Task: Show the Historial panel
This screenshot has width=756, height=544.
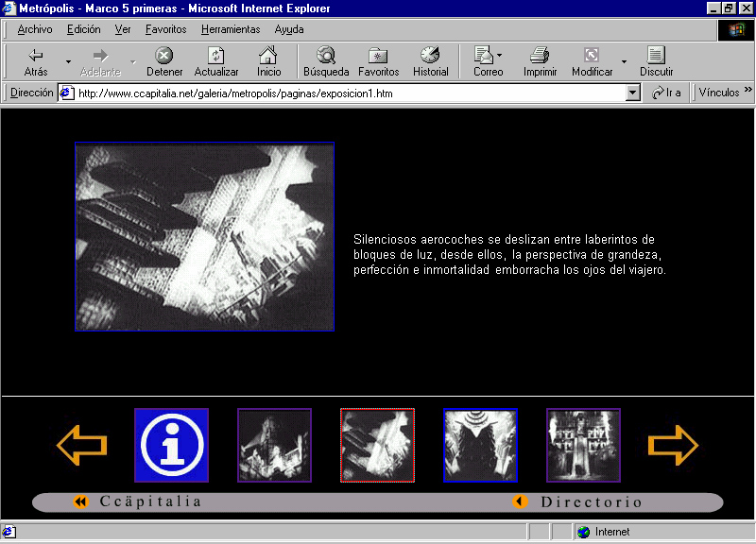Action: tap(430, 61)
